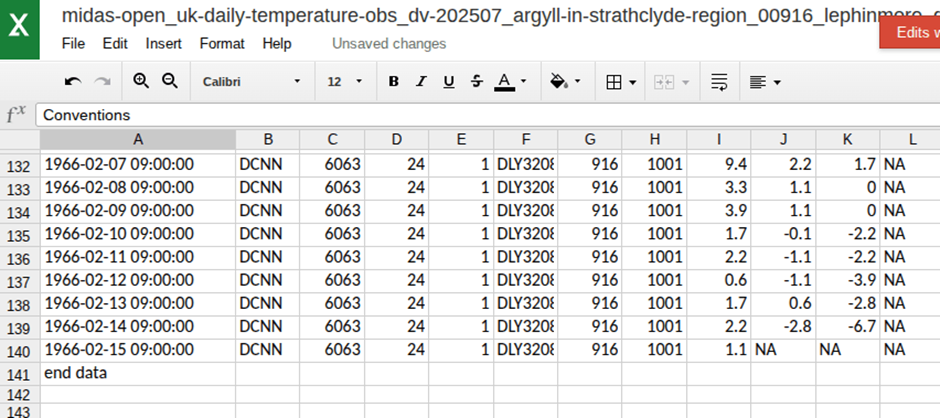Open the text color picker

tap(510, 82)
